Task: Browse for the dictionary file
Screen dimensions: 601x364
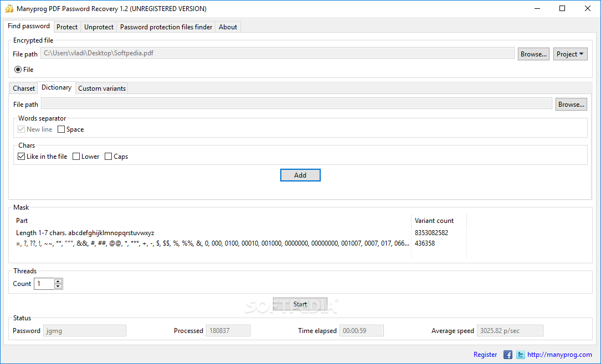Action: pos(571,105)
